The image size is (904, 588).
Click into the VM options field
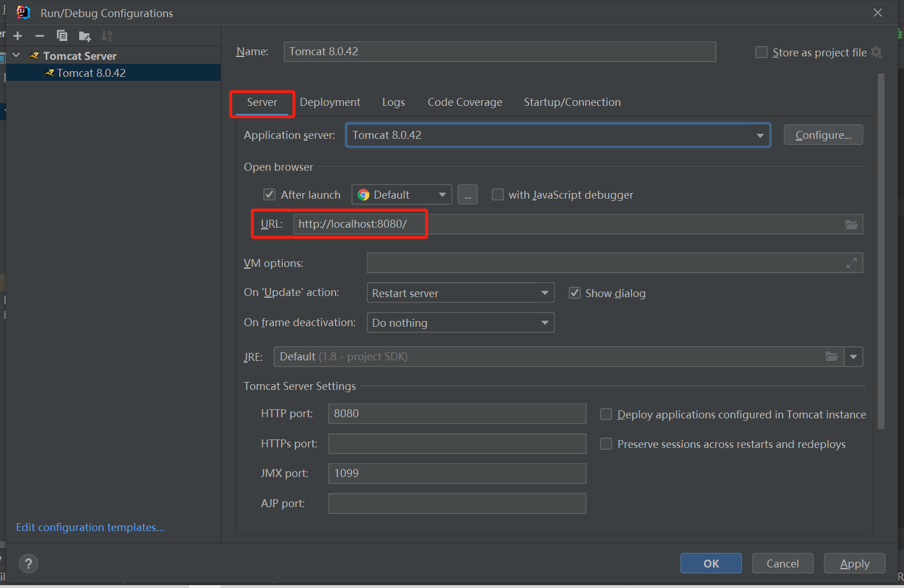tap(615, 263)
